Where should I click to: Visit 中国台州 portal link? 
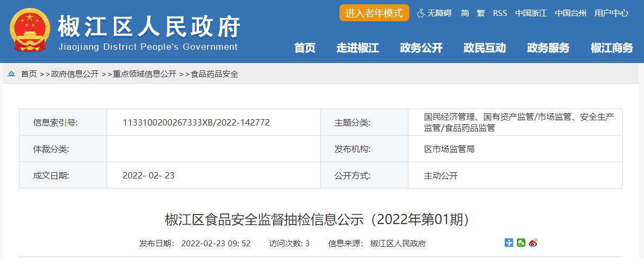coord(571,13)
